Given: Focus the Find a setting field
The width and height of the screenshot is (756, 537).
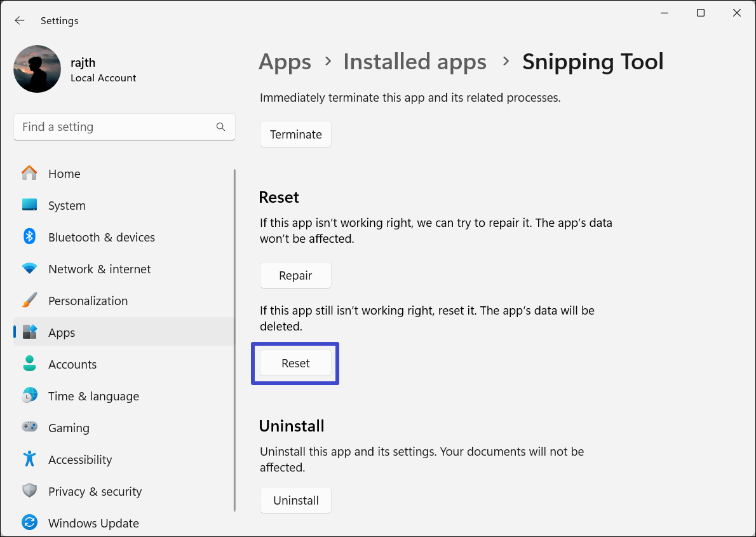Looking at the screenshot, I should tap(114, 127).
